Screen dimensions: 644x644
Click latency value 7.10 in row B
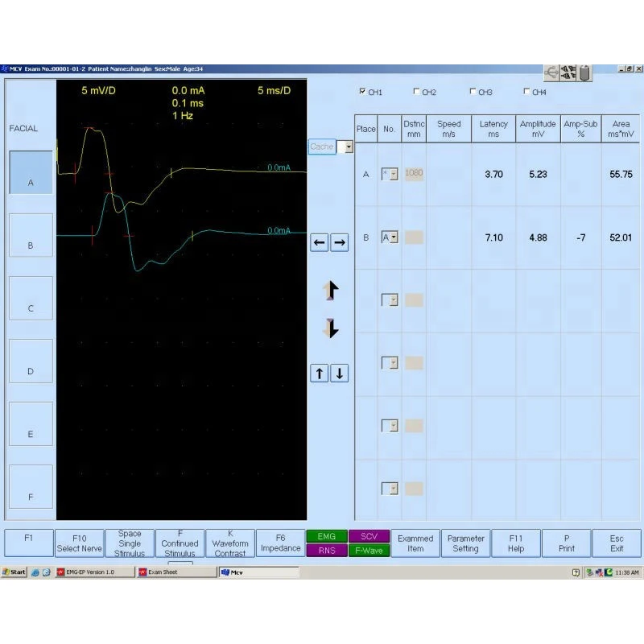pyautogui.click(x=493, y=237)
